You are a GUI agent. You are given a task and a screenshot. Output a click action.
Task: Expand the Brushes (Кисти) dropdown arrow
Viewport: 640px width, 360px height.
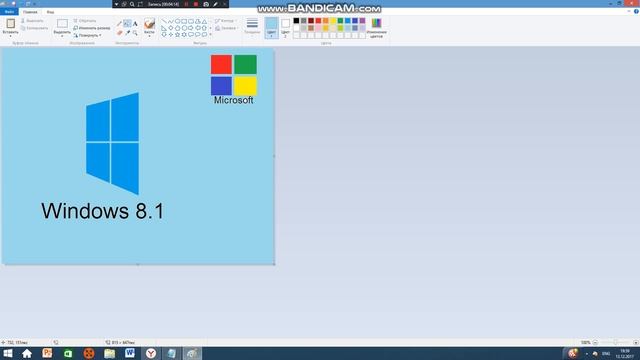[149, 36]
